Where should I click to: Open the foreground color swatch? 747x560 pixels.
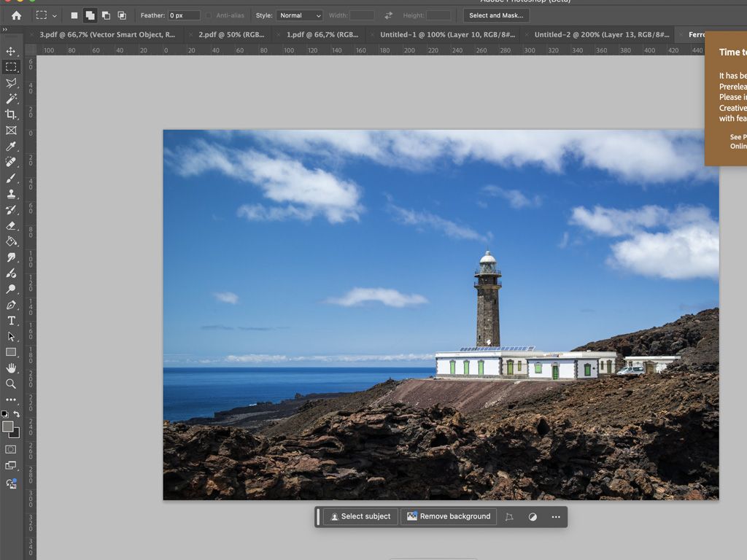(8, 427)
